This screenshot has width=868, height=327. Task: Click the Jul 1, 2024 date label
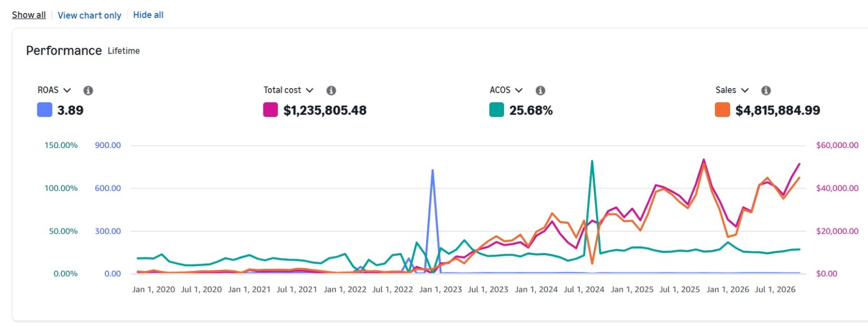click(x=584, y=290)
